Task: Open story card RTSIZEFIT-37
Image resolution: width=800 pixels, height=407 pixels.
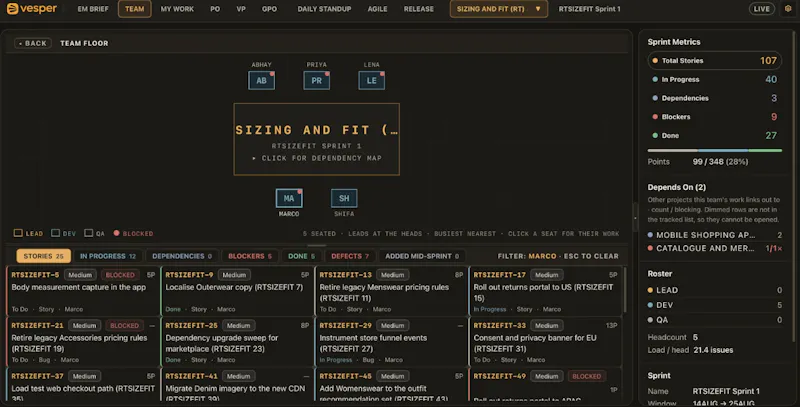Action: pos(83,385)
